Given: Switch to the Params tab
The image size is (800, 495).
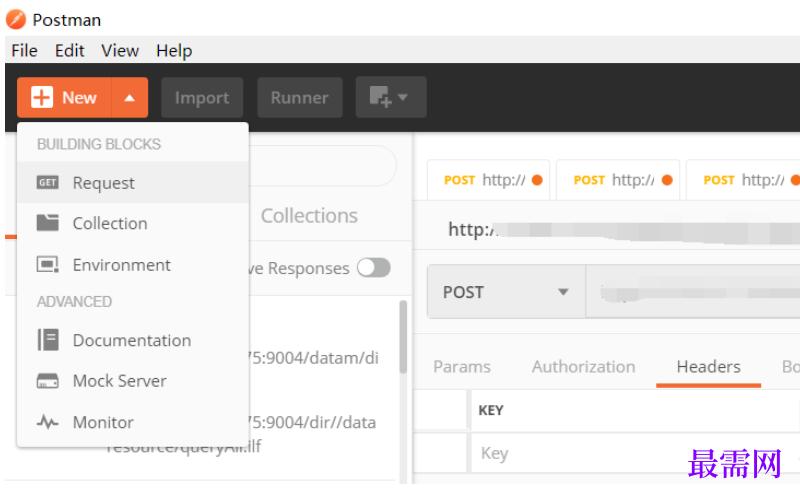Looking at the screenshot, I should pos(462,366).
